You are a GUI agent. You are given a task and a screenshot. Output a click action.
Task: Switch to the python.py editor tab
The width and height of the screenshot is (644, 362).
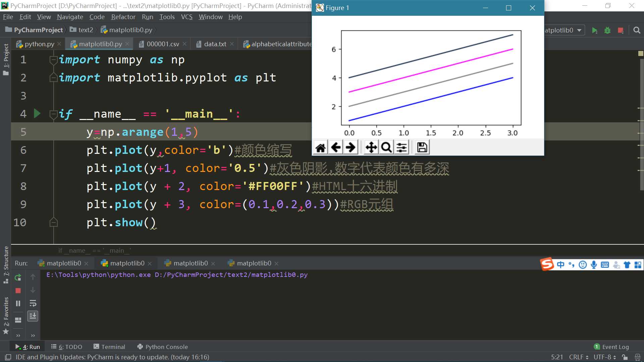click(x=39, y=44)
